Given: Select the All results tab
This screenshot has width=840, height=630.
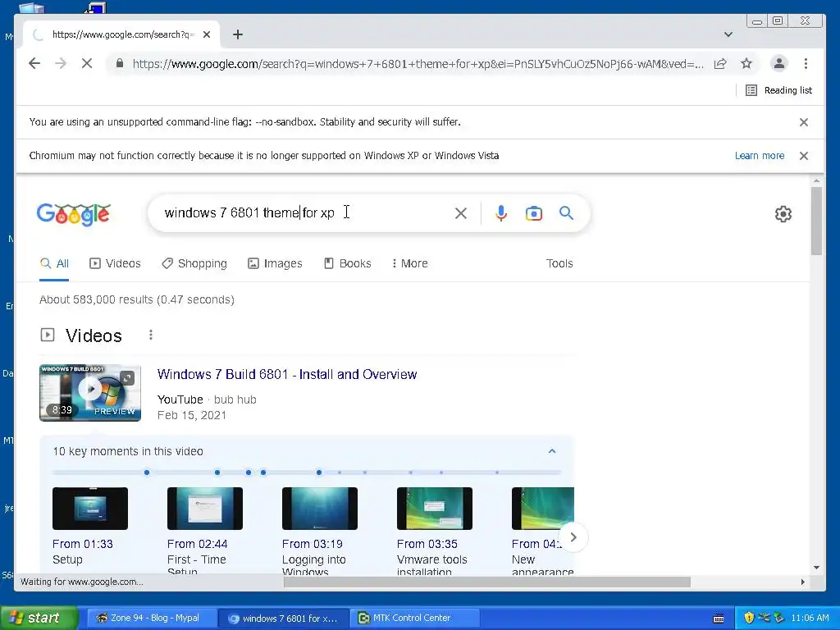Looking at the screenshot, I should (55, 263).
